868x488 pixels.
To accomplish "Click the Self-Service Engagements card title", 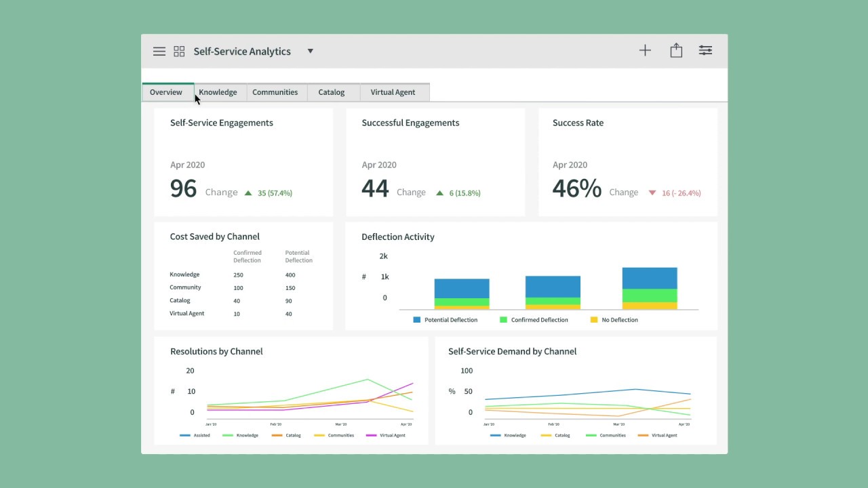I will coord(222,123).
